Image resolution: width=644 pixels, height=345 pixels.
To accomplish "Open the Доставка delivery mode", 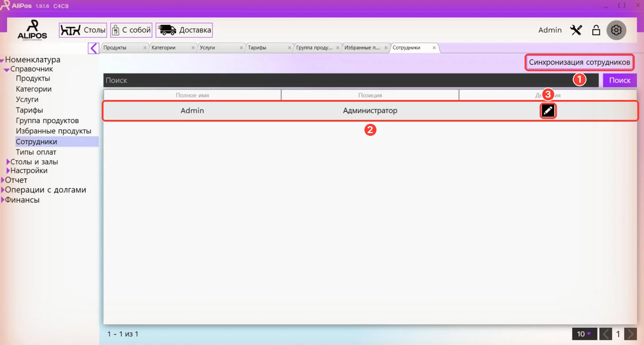I will click(x=184, y=30).
